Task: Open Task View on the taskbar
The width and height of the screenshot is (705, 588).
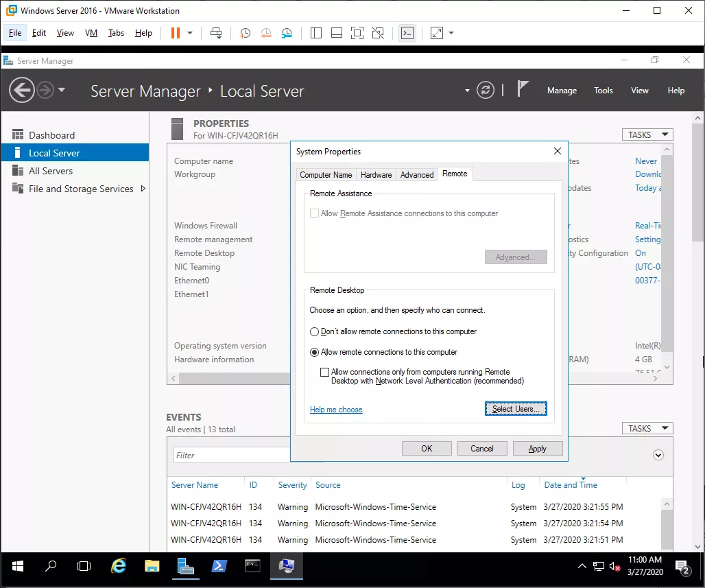Action: [84, 566]
